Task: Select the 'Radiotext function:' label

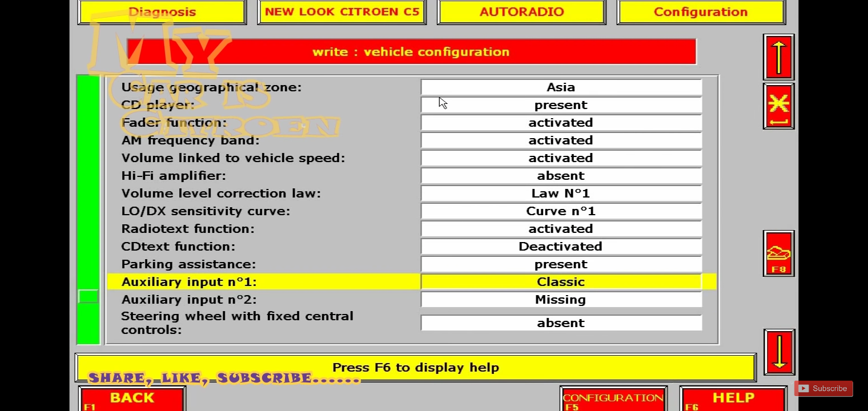Action: coord(188,229)
